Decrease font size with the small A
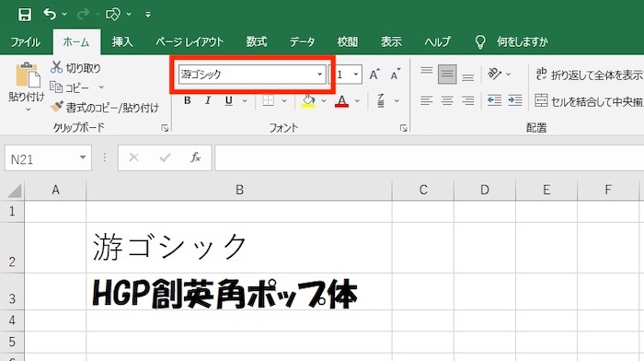Screen dimensions: 644x361 coord(395,75)
